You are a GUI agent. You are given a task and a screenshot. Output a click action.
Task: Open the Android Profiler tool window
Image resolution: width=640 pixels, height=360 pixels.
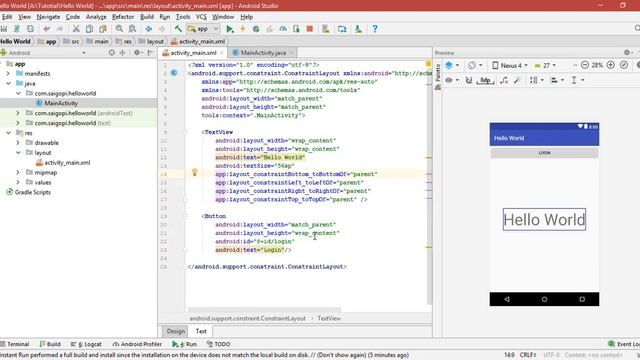pyautogui.click(x=137, y=344)
